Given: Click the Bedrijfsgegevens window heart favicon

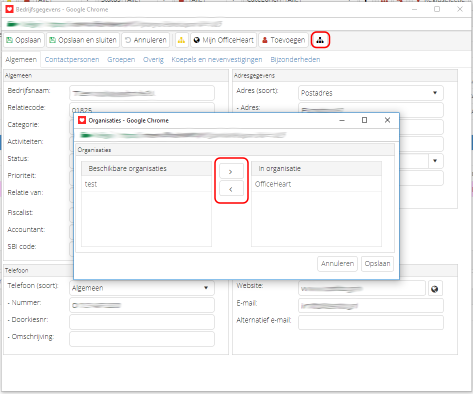Looking at the screenshot, I should 9,9.
